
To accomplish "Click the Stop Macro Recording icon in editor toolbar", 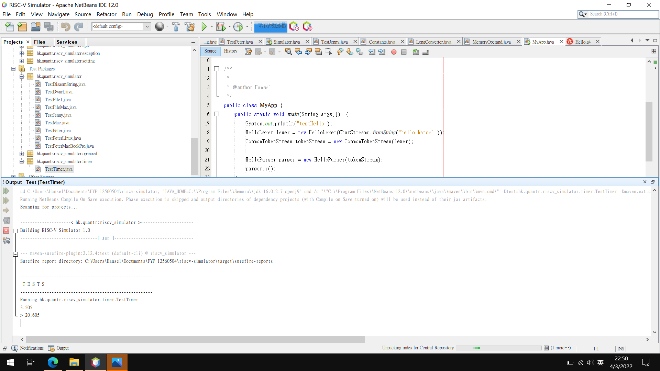I will click(404, 52).
